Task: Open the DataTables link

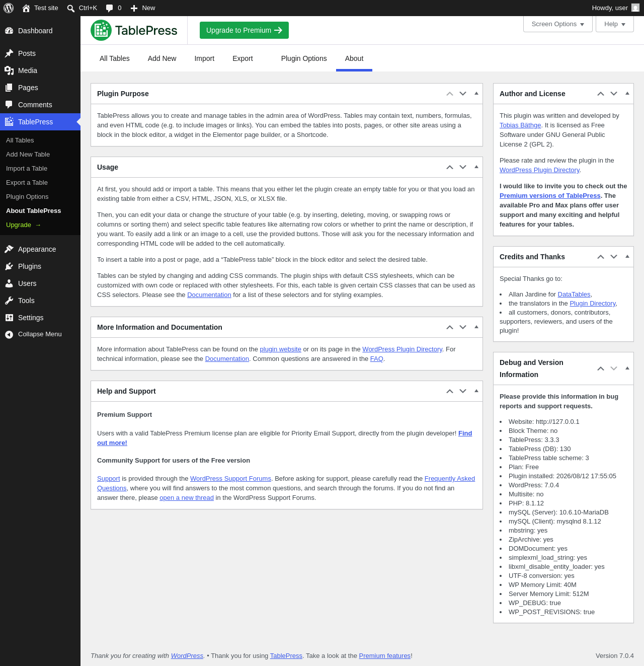Action: coord(574,294)
